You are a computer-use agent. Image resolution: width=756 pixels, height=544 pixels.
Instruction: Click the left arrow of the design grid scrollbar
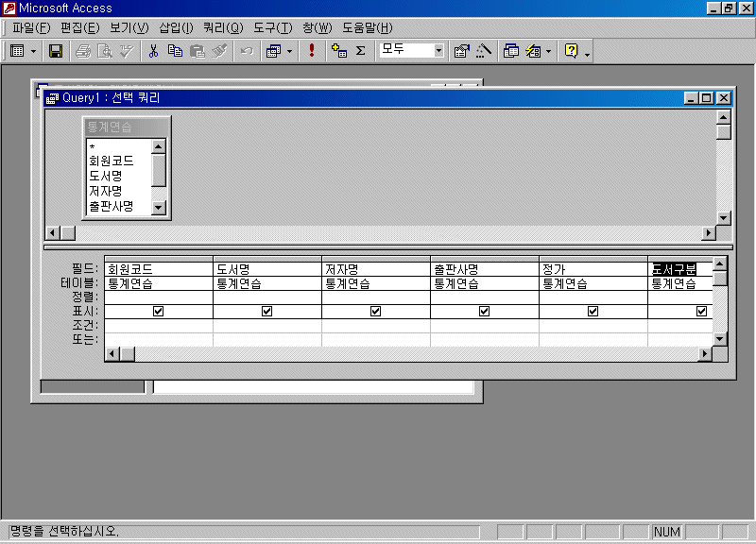click(112, 354)
